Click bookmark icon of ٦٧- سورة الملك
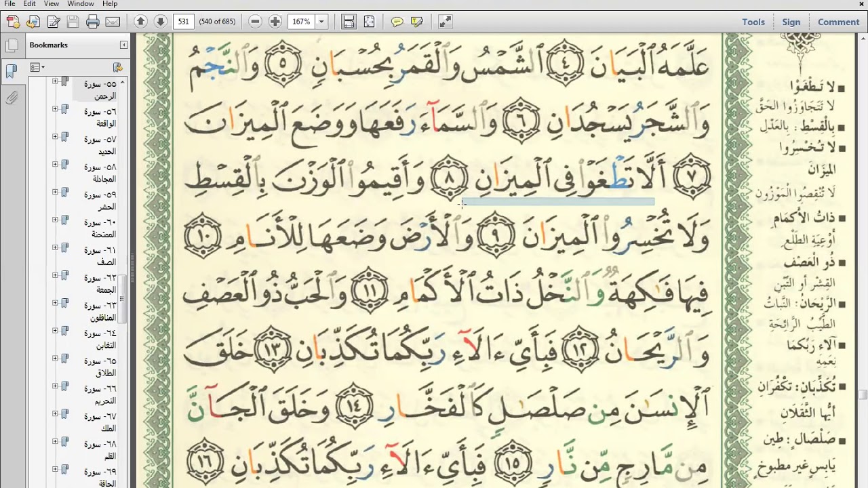Screen dimensions: 868x488 65,414
